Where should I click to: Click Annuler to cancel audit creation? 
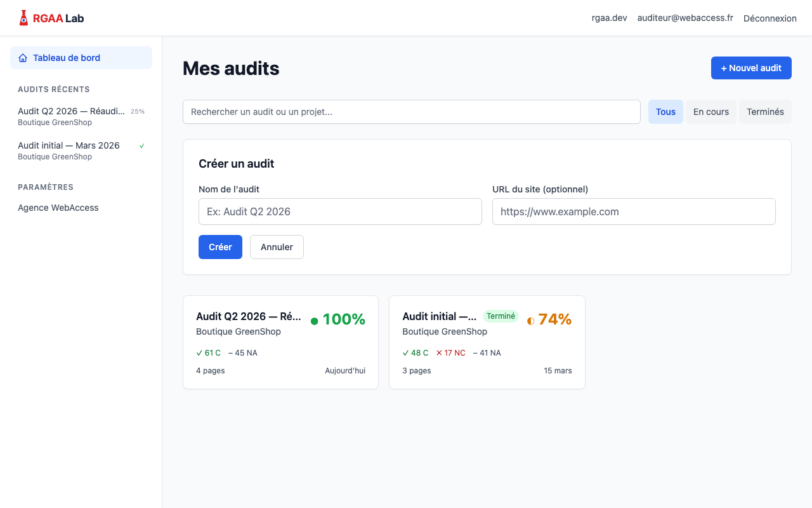[x=277, y=246]
